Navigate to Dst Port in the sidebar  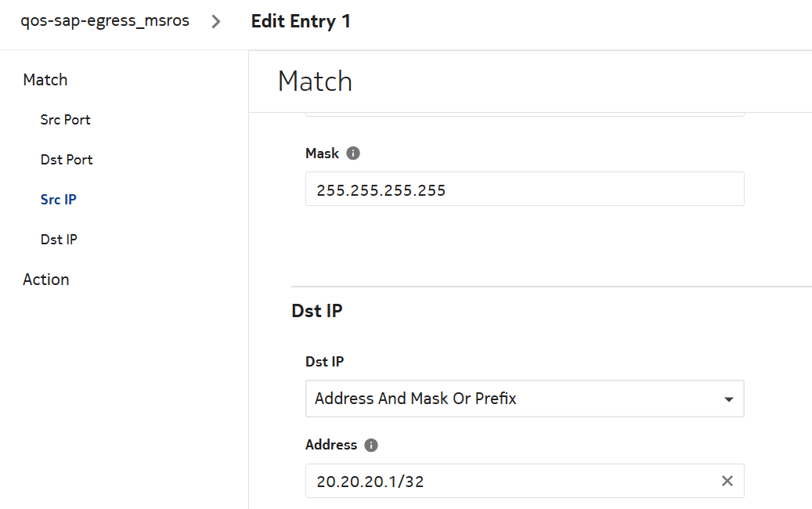coord(67,160)
